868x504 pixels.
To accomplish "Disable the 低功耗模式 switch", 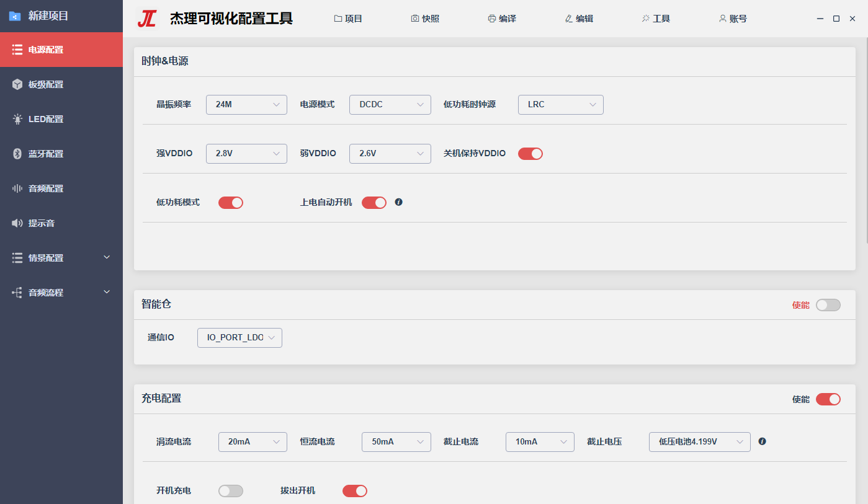I will pos(231,203).
